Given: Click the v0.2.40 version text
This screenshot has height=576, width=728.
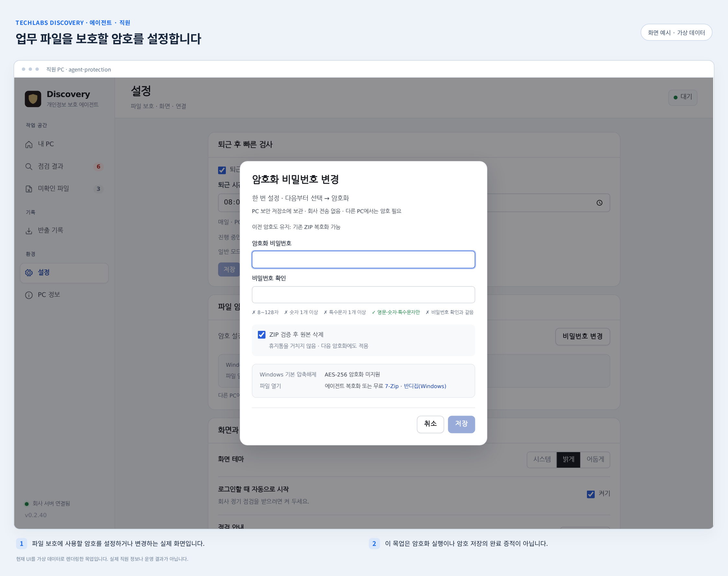Looking at the screenshot, I should pos(36,515).
